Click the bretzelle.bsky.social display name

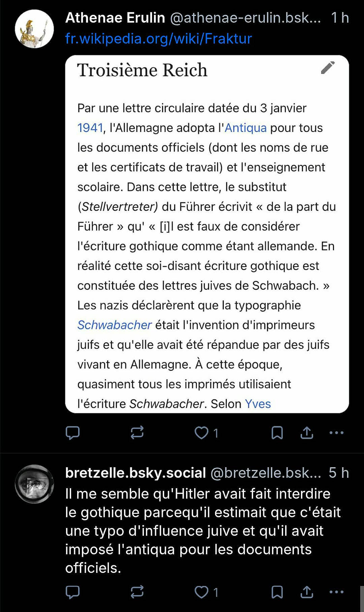pos(136,473)
